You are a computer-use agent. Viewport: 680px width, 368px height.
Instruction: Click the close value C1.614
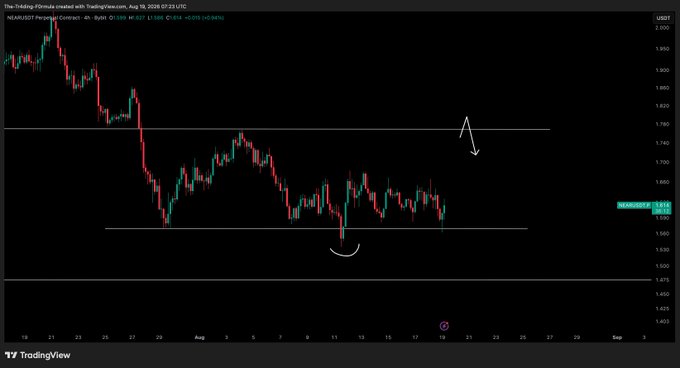(174, 18)
